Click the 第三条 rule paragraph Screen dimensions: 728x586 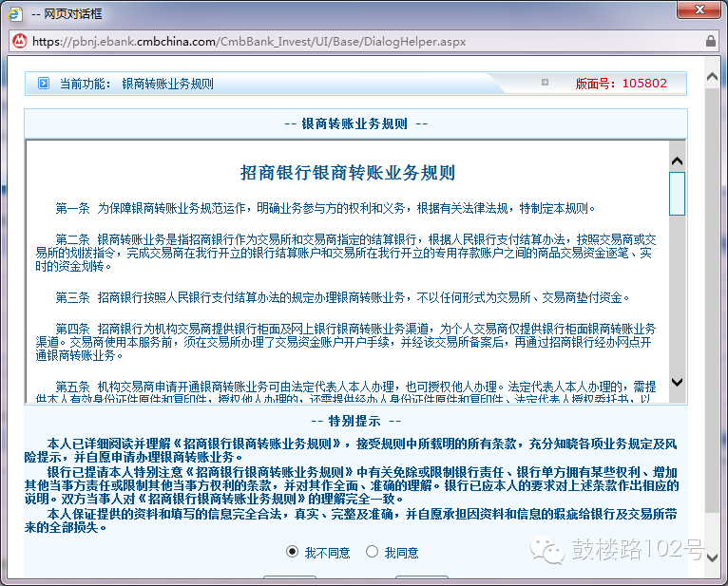click(x=342, y=297)
